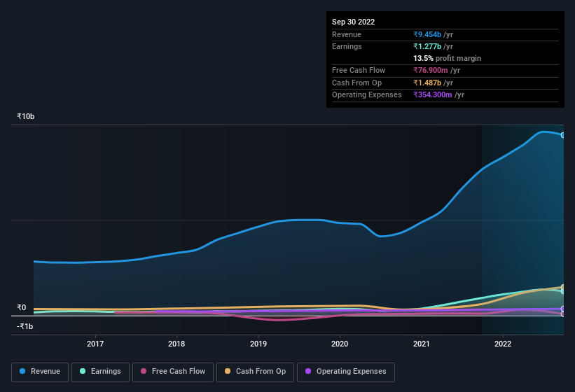Click the 2021 x-axis label

point(422,344)
